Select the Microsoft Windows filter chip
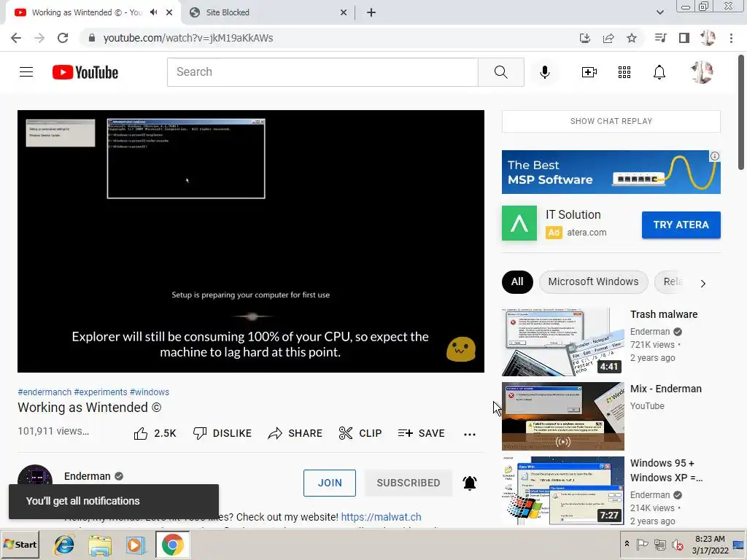 point(593,282)
